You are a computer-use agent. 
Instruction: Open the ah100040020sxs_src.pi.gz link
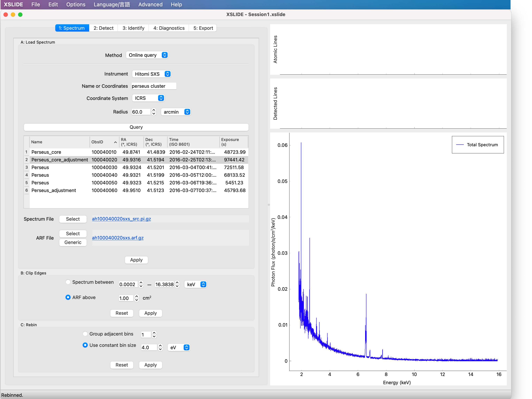point(121,219)
